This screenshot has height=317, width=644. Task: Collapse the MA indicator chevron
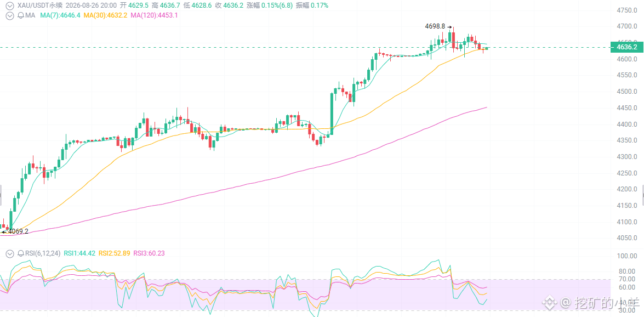point(9,15)
